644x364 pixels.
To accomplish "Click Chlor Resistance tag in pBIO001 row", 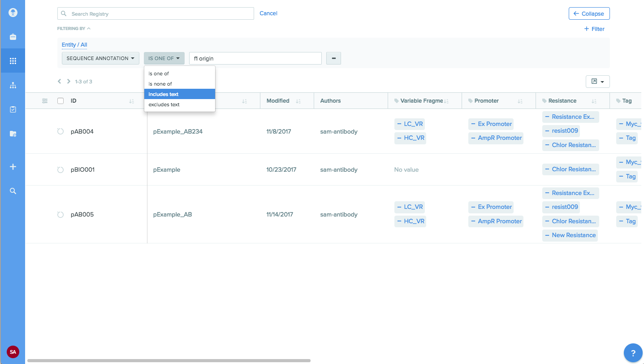I will click(x=571, y=169).
